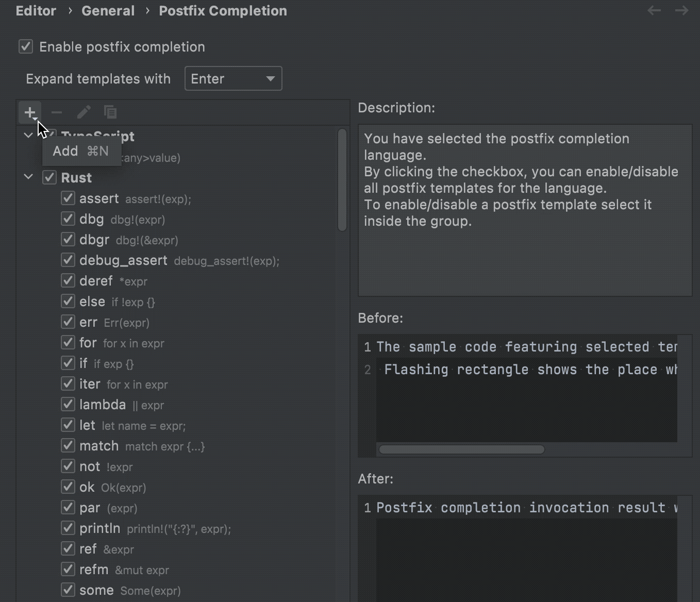This screenshot has height=602, width=700.
Task: Duplicate a template using the copy icon
Action: click(110, 112)
